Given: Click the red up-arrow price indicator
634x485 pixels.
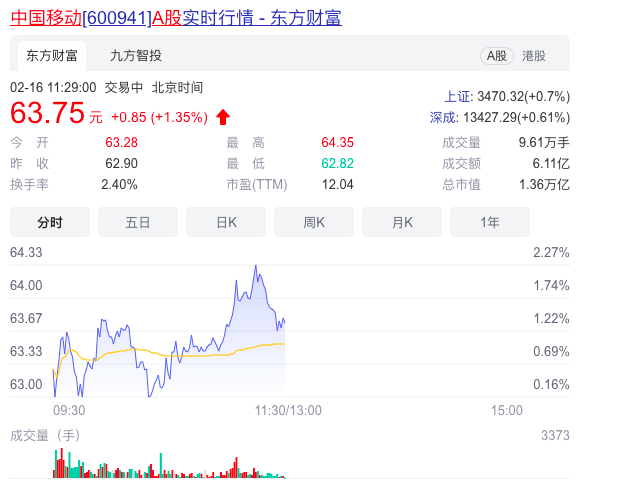Looking at the screenshot, I should point(223,117).
